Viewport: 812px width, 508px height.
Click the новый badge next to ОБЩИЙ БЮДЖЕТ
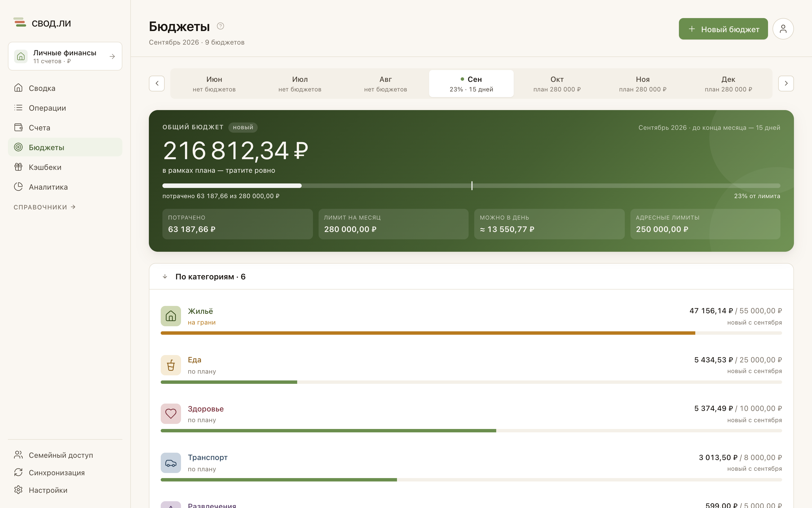click(243, 127)
